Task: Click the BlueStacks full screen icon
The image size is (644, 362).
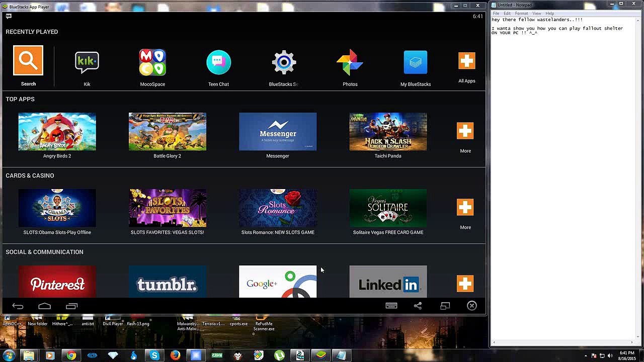Action: (x=445, y=306)
